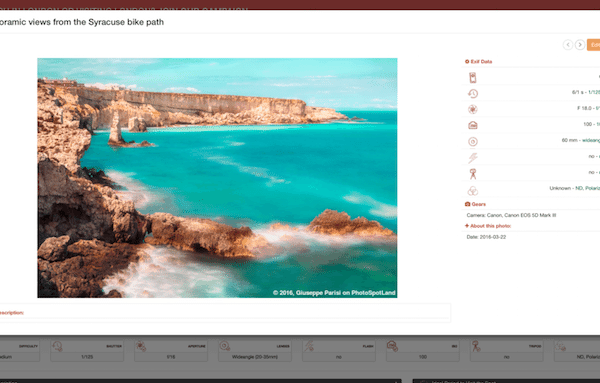Click the filters overlapping circles icon
Viewport: 600px width, 383px height.
click(x=473, y=190)
